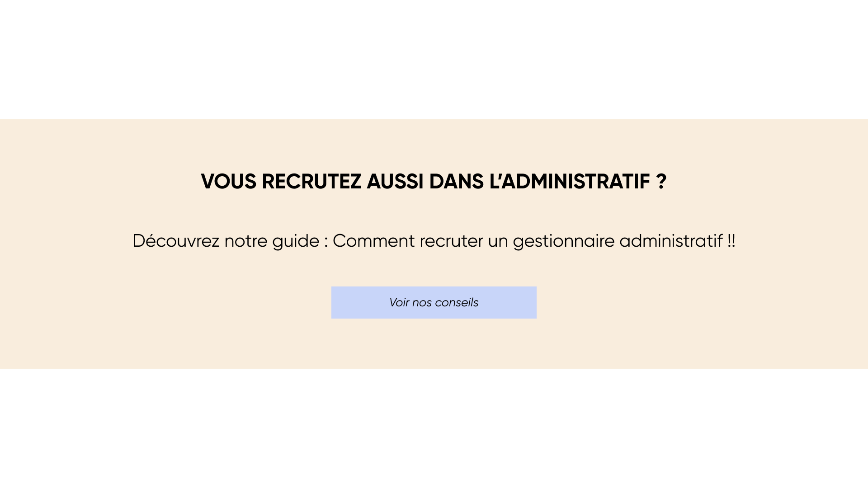Click "L'ADMINISTRATIF" in the heading

click(569, 182)
